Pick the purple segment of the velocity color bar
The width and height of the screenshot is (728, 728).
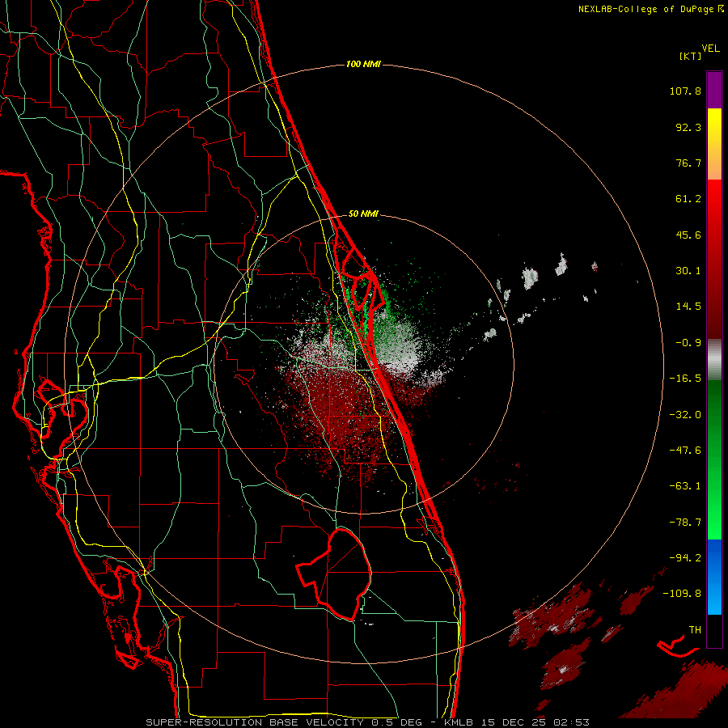(714, 90)
